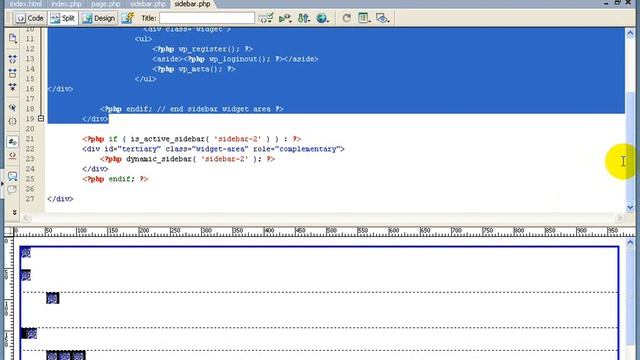
Task: Toggle Line Numbers icon
Action: point(12,142)
